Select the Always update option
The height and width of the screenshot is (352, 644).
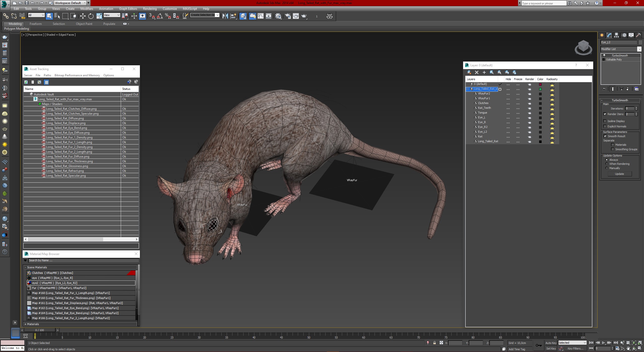tap(607, 160)
